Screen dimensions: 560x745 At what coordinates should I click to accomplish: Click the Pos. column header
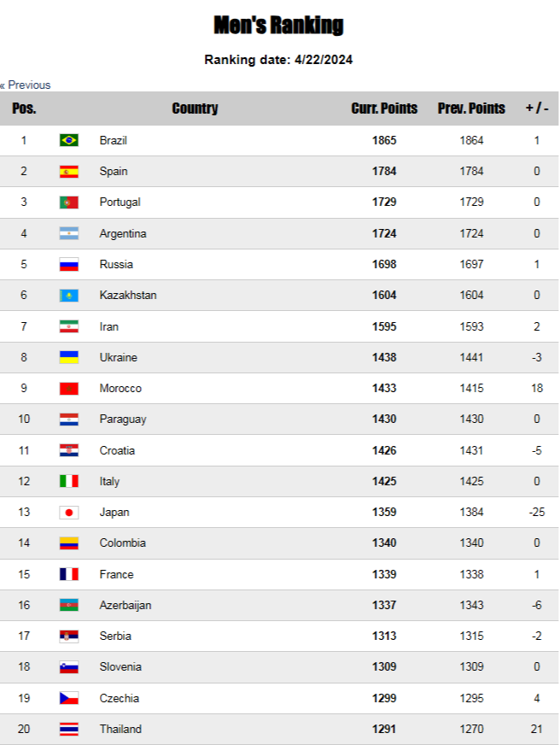point(24,109)
